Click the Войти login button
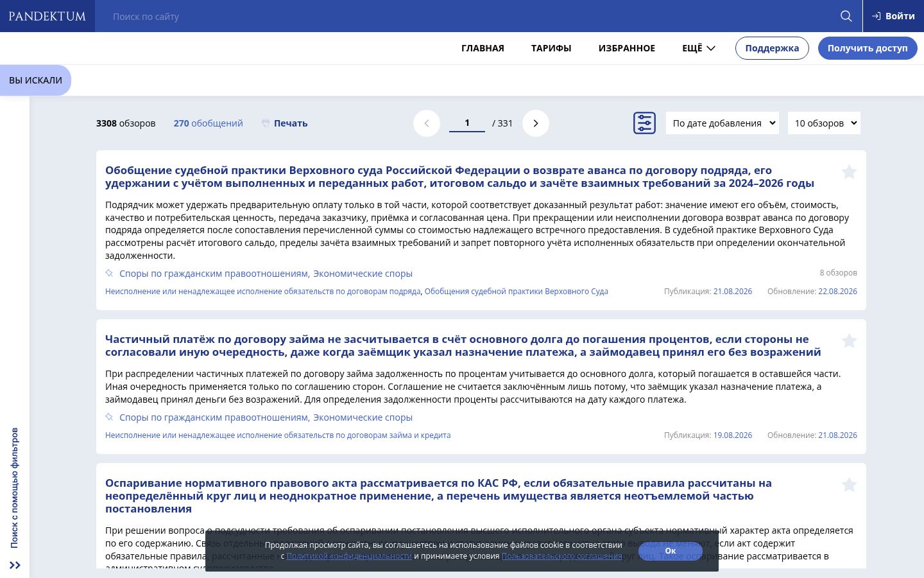This screenshot has height=578, width=924. pyautogui.click(x=893, y=16)
